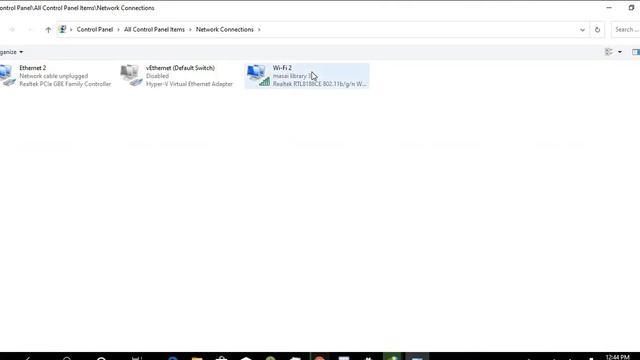Open the view options dropdown arrow

click(620, 52)
